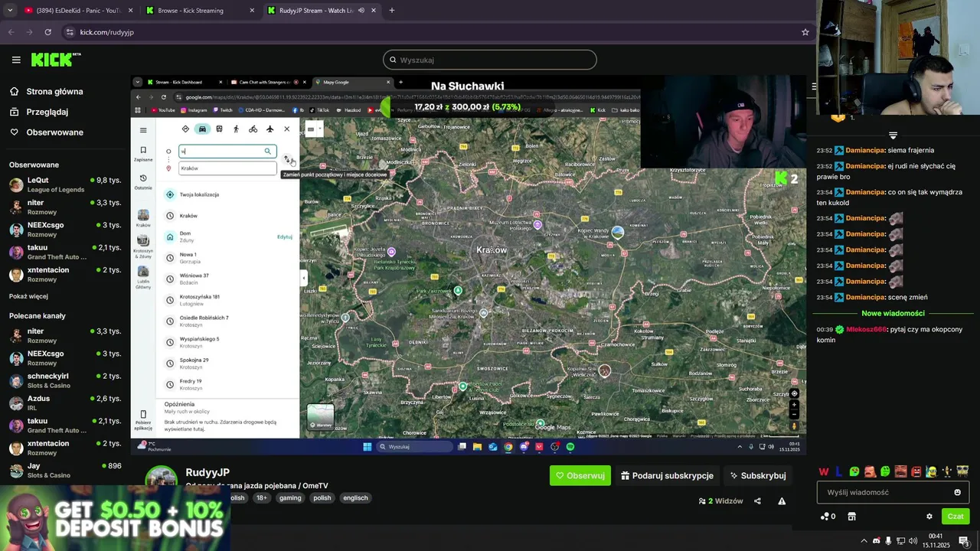
Task: Open the gaming tag
Action: pyautogui.click(x=290, y=497)
